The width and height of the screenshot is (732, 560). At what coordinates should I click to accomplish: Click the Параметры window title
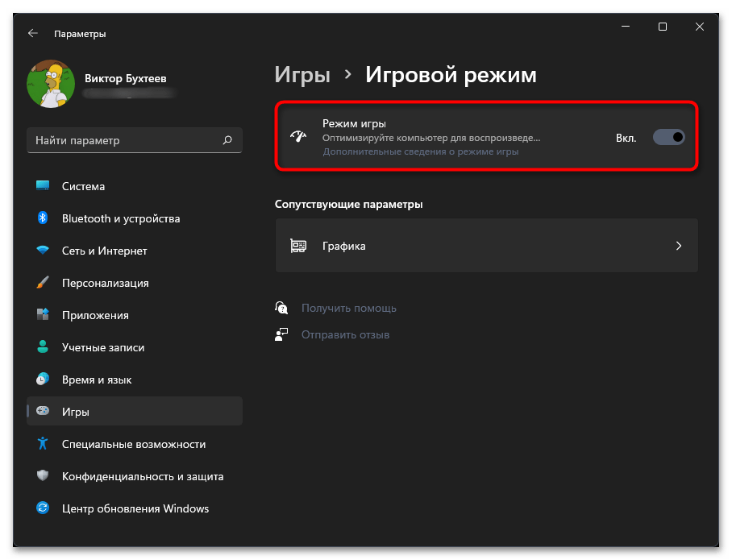(x=80, y=34)
